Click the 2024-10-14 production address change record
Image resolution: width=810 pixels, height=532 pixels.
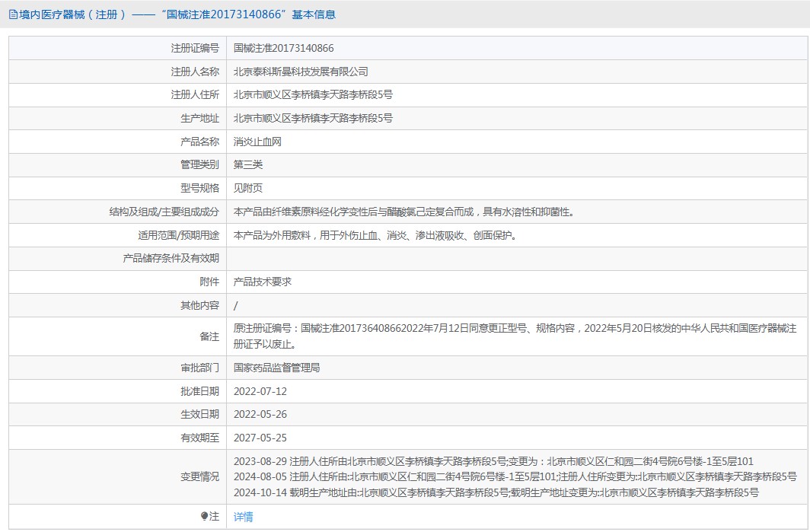tap(496, 492)
